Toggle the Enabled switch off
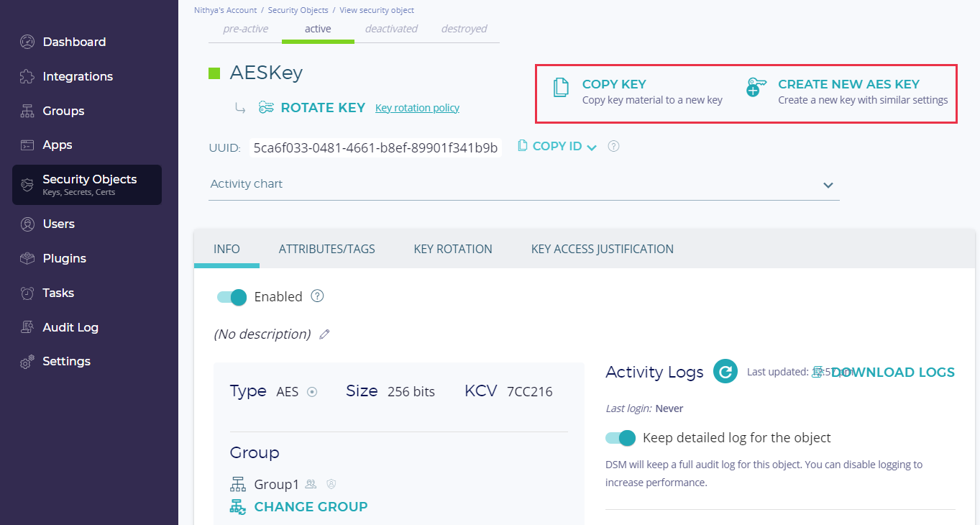 click(x=232, y=297)
